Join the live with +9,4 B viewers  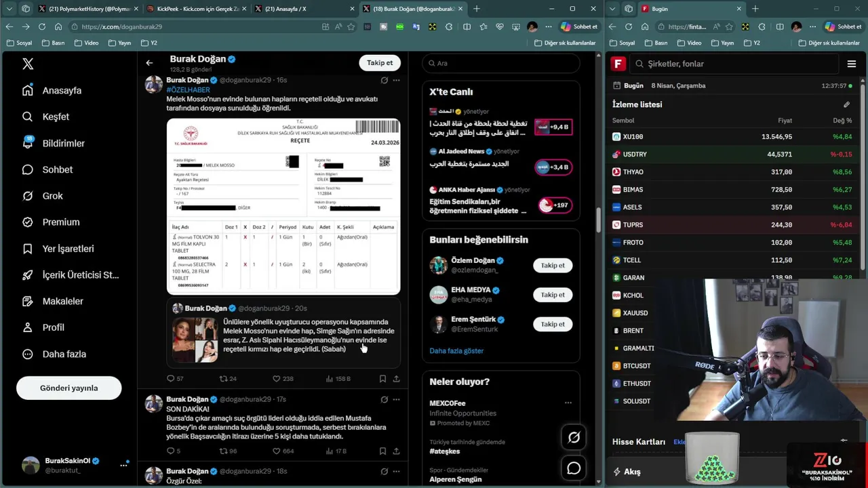[x=553, y=127]
